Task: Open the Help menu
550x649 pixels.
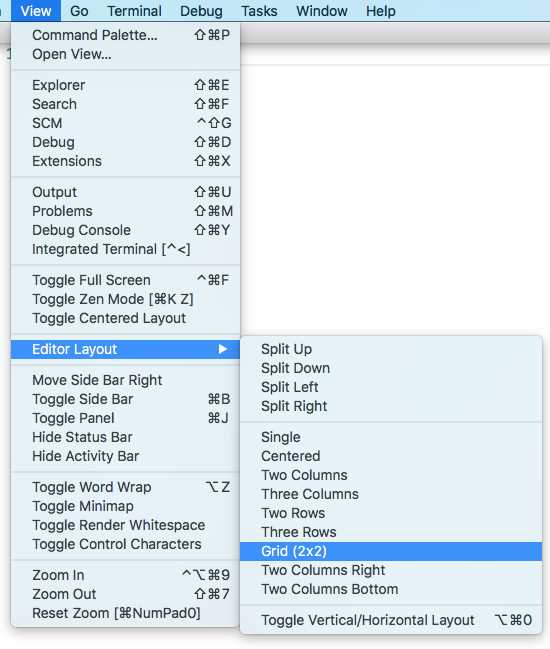Action: (381, 11)
